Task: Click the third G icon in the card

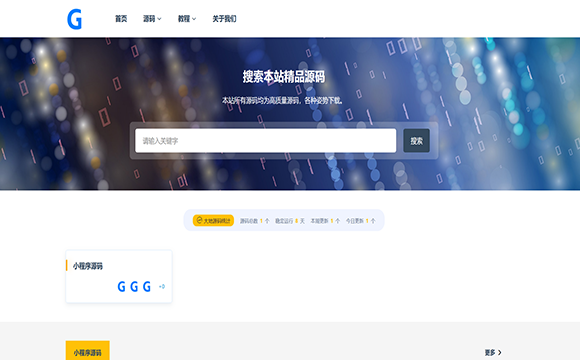Action: (147, 286)
